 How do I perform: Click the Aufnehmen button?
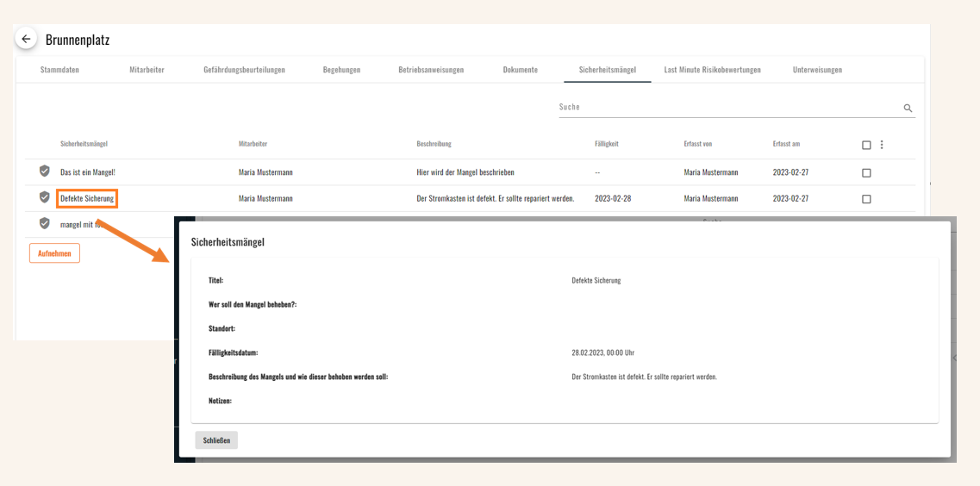point(54,253)
